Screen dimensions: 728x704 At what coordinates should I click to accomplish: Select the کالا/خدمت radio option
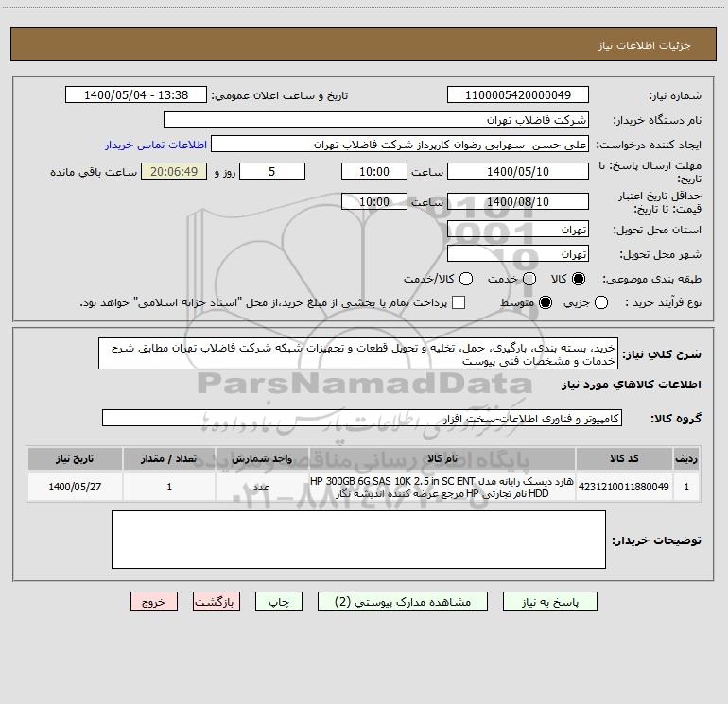466,279
